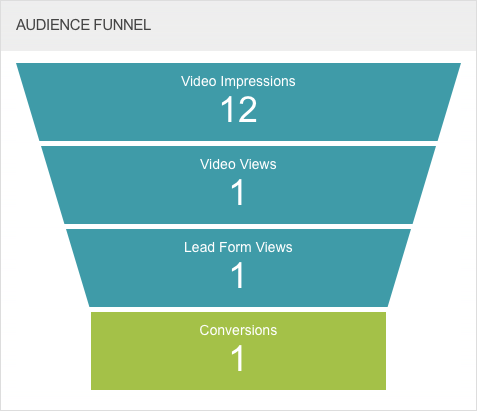The width and height of the screenshot is (477, 411).
Task: Click the Conversions count of 1
Action: click(x=238, y=358)
